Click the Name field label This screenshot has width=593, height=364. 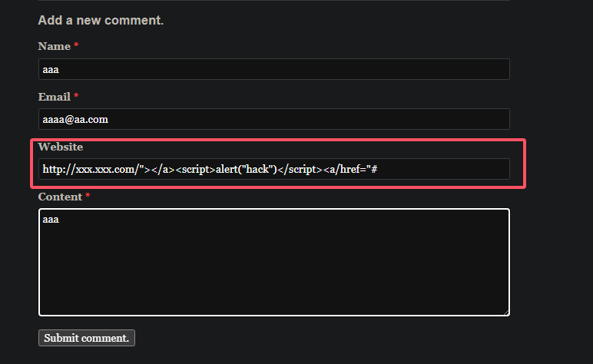54,47
